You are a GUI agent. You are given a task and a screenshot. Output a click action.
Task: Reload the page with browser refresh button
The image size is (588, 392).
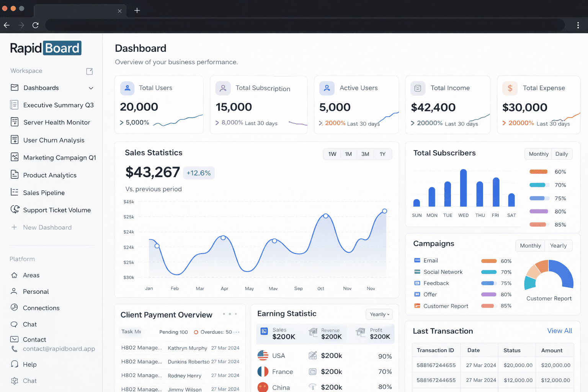pyautogui.click(x=36, y=25)
